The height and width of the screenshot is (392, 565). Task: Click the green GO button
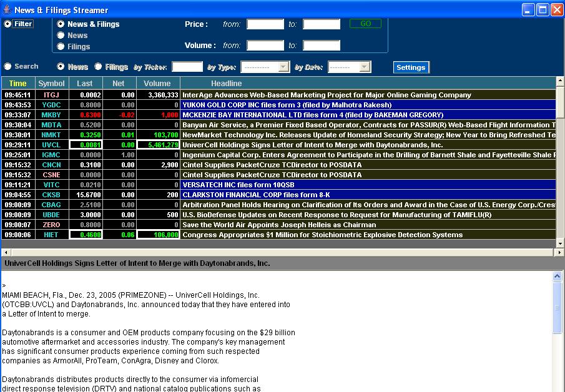[365, 24]
